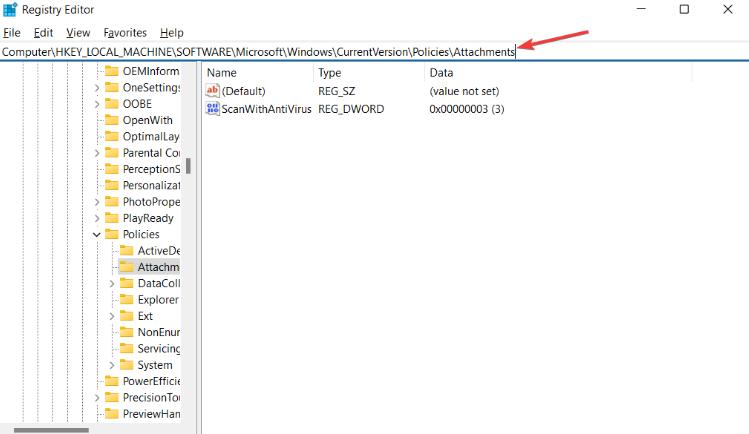Expand the Parental Controls tree node
This screenshot has width=749, height=434.
[x=97, y=153]
